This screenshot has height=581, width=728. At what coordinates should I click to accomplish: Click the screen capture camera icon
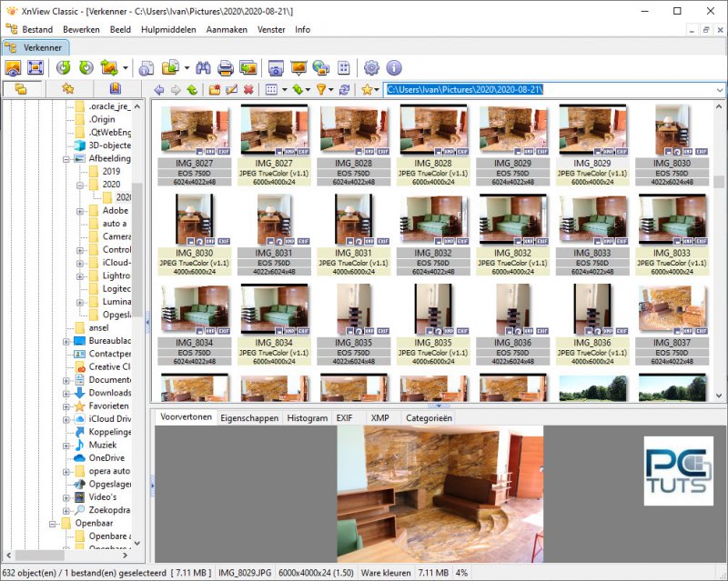(x=275, y=67)
